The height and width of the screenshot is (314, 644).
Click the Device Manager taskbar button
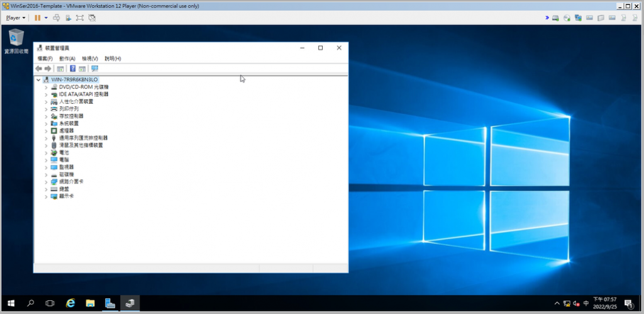point(130,303)
